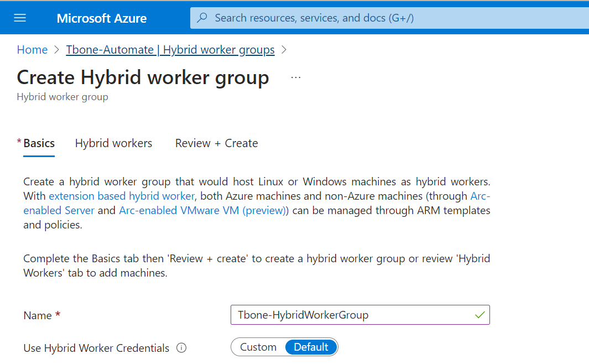This screenshot has width=589, height=364.
Task: Click the info icon beside Use Hybrid Worker Credentials
Action: (181, 348)
